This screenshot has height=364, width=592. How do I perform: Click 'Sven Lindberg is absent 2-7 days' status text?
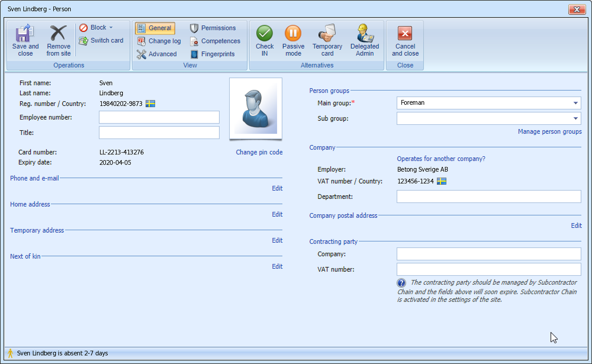[62, 353]
